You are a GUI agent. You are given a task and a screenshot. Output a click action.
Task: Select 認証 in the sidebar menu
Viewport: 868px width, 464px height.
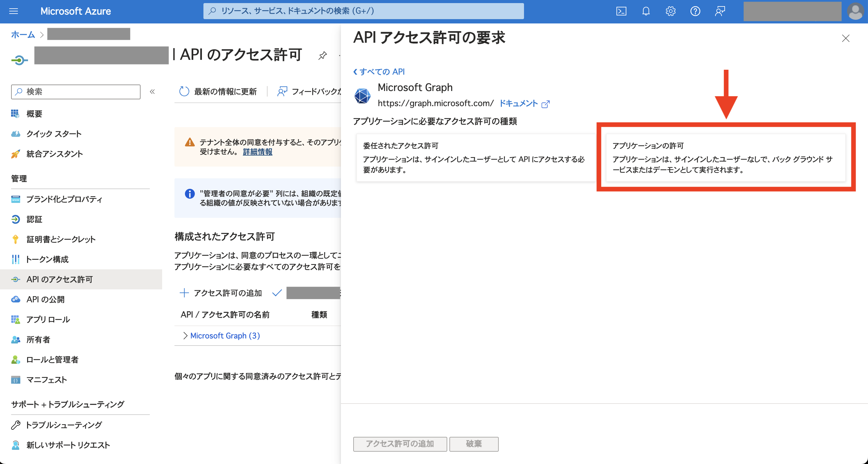[35, 219]
